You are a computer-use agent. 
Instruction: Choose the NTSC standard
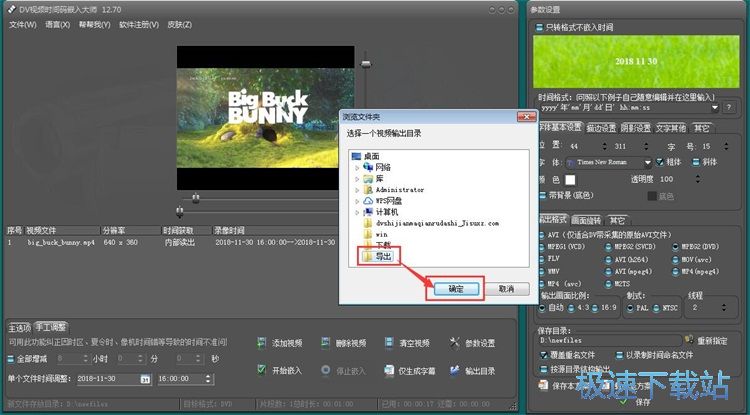pos(656,308)
